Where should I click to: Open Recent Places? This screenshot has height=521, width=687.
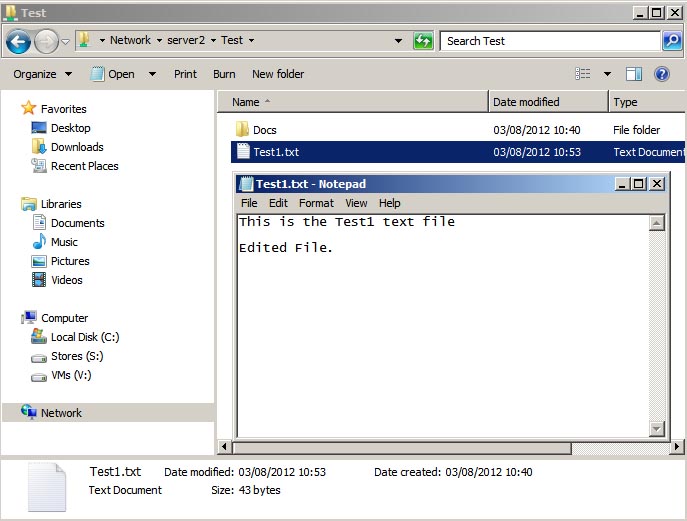(85, 166)
